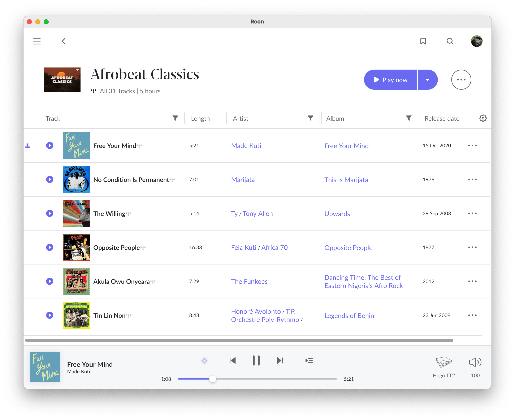Toggle Roon Radio sparkle icon
This screenshot has width=515, height=420.
(204, 361)
